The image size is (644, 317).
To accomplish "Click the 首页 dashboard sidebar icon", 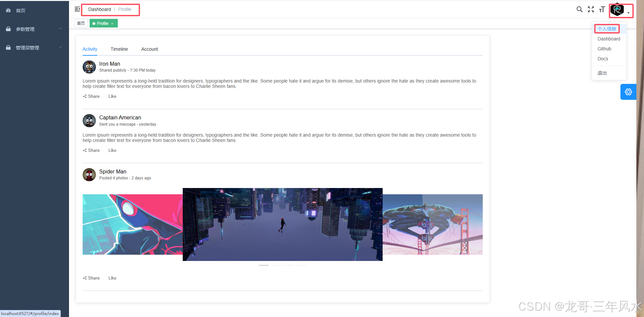I will click(8, 11).
